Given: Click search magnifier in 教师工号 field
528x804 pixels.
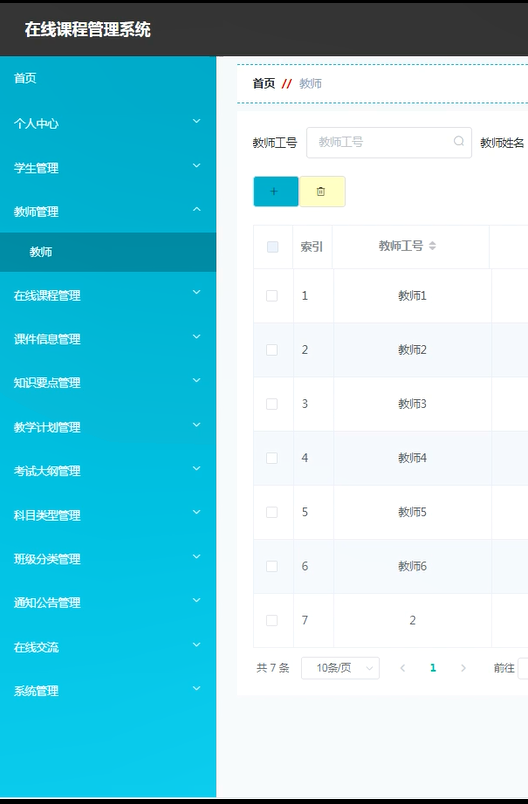Looking at the screenshot, I should coord(459,141).
